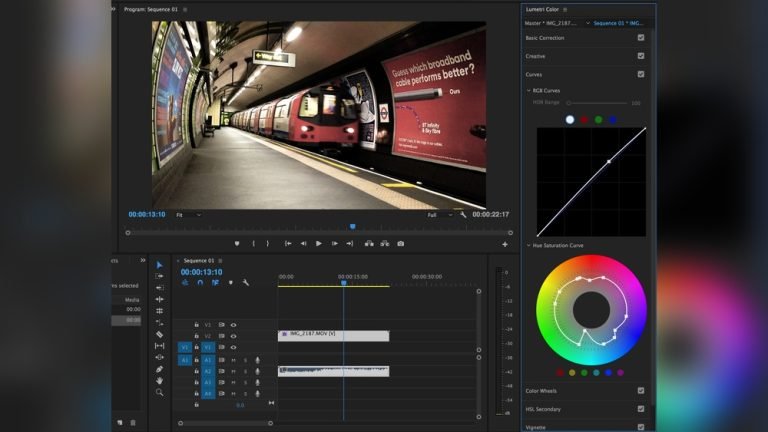Hide track V2 with eye icon
Viewport: 768px width, 432px height.
(234, 336)
